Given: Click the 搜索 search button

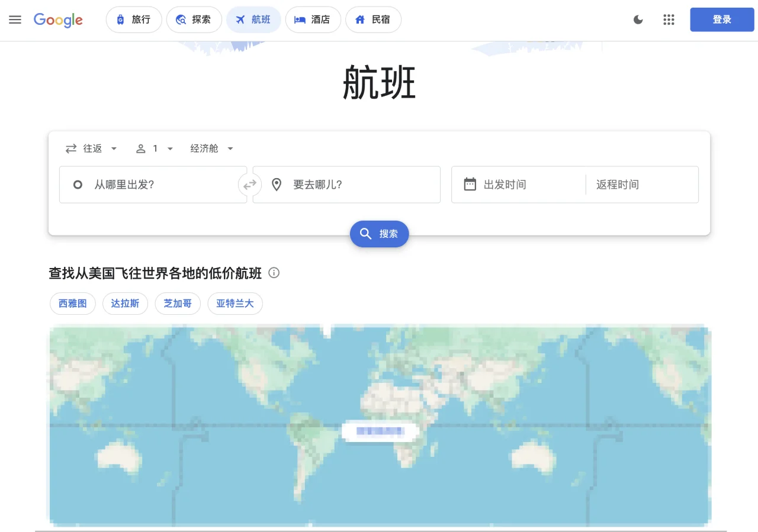Looking at the screenshot, I should [x=379, y=234].
